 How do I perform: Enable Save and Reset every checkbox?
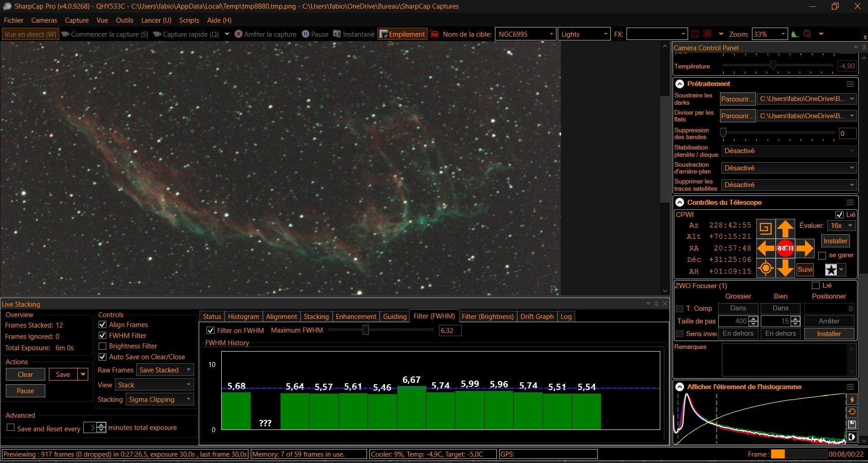pos(11,428)
